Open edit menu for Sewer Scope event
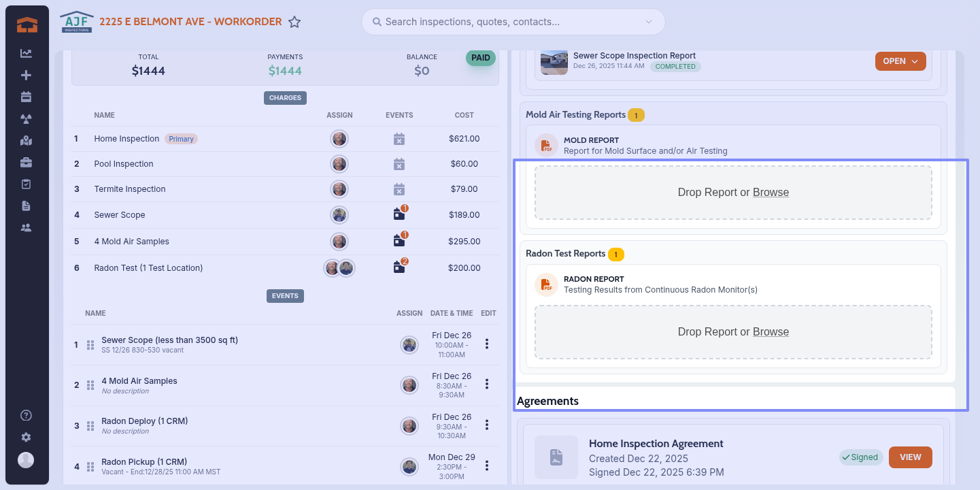Viewport: 980px width, 490px height. pyautogui.click(x=487, y=344)
